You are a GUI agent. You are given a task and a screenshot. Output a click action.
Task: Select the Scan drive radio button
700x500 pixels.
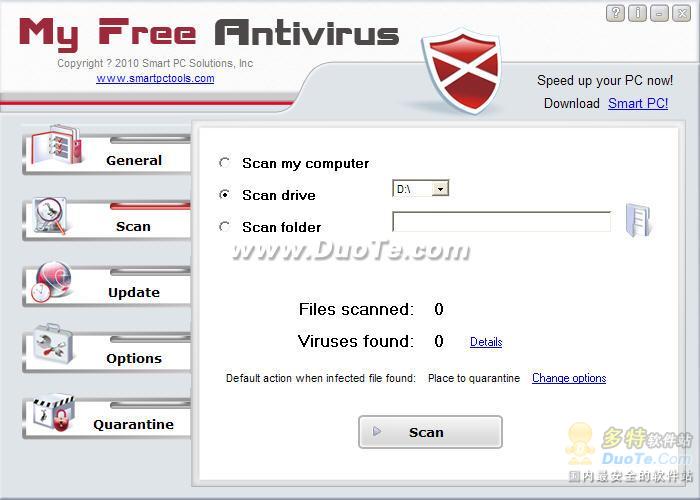(225, 195)
